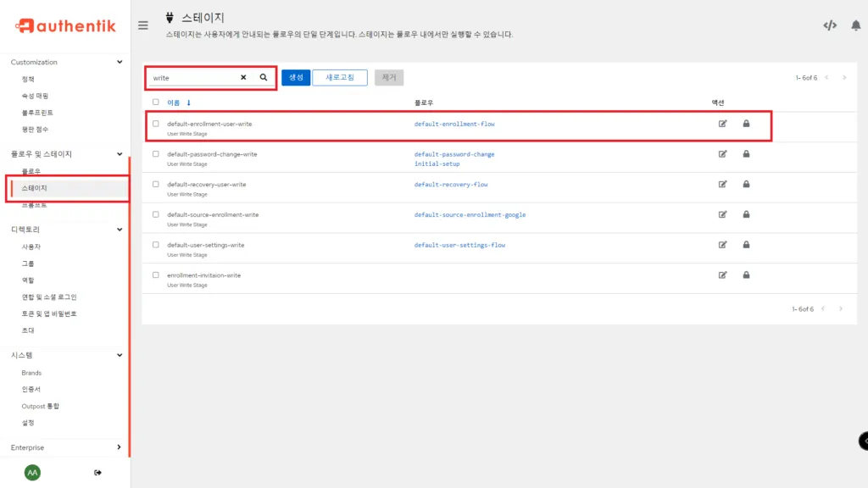868x488 pixels.
Task: Toggle the sidebar using hamburger icon
Action: pos(142,25)
